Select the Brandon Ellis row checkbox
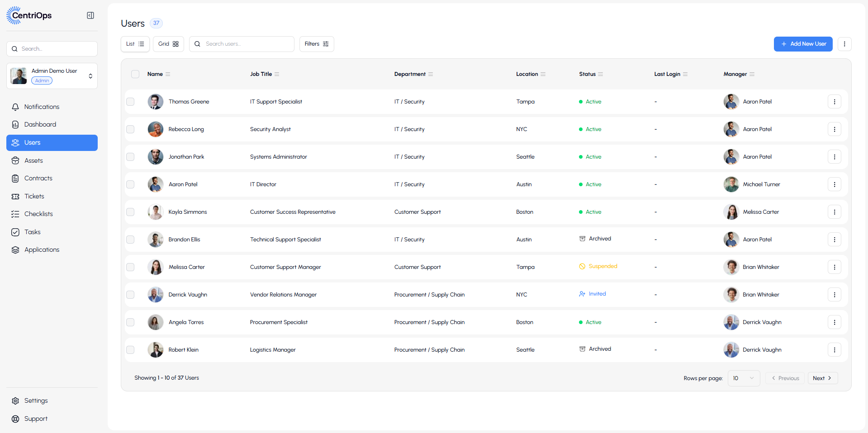 point(130,240)
